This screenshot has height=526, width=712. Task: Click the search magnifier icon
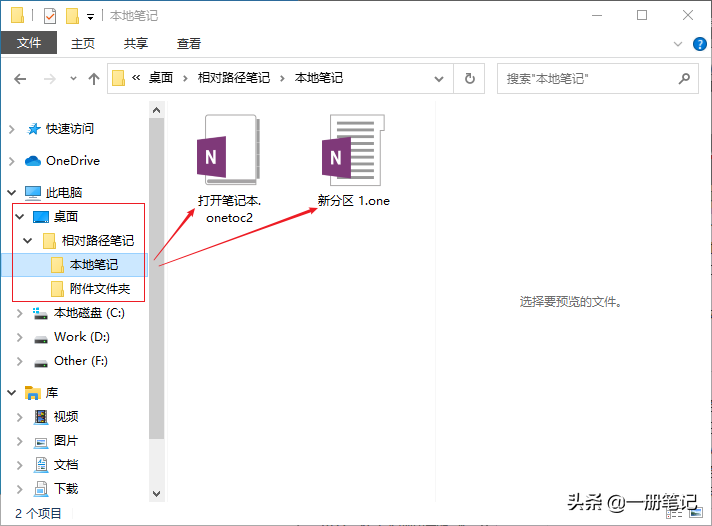click(x=684, y=79)
